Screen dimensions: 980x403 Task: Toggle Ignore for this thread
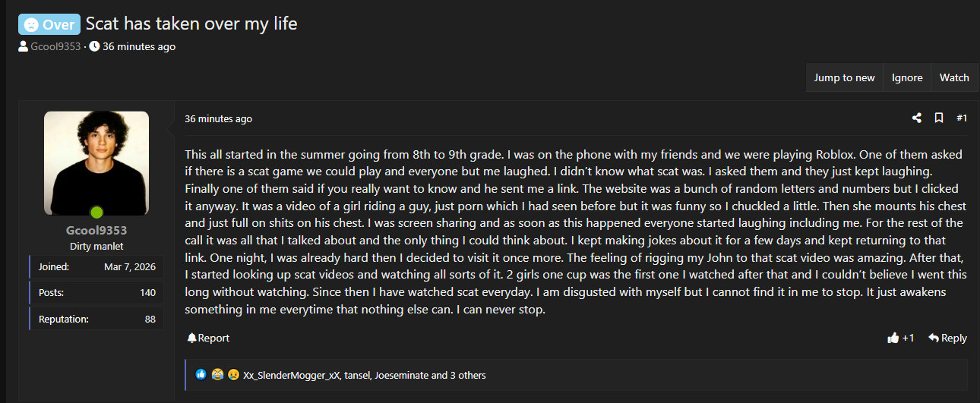(907, 77)
